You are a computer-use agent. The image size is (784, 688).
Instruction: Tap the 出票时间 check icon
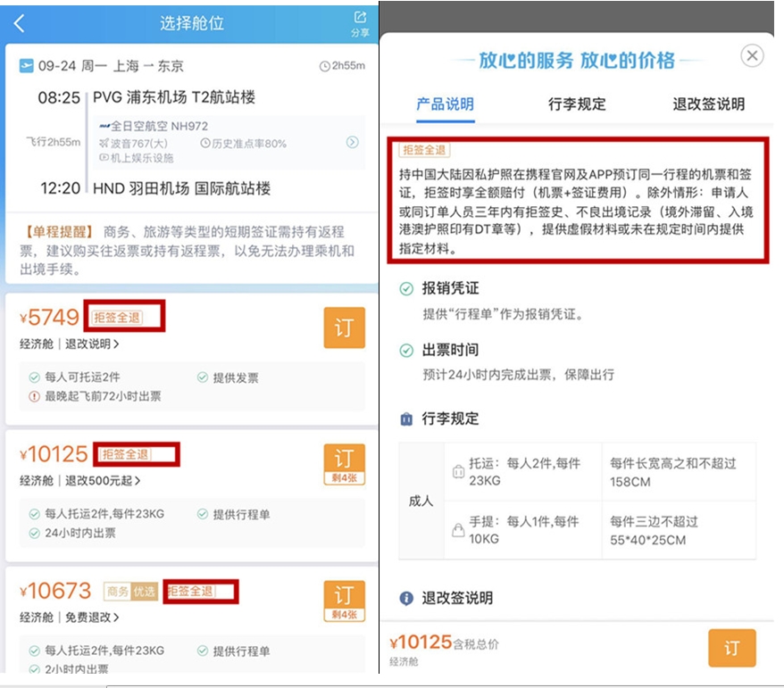click(x=406, y=351)
